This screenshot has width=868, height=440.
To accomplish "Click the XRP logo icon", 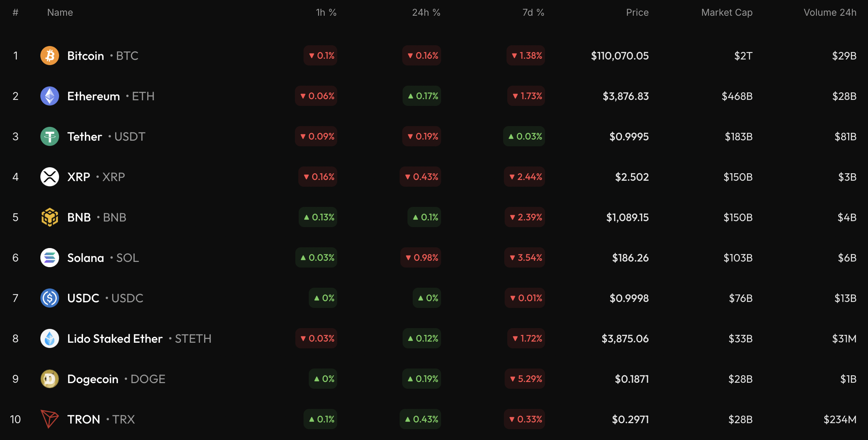I will click(50, 177).
